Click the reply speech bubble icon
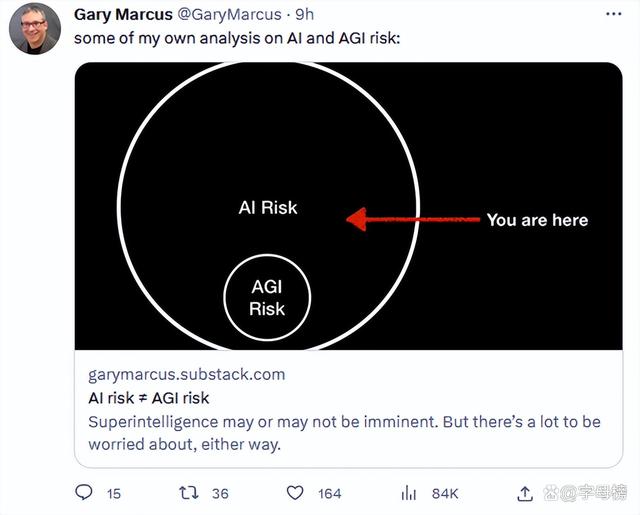 [84, 493]
